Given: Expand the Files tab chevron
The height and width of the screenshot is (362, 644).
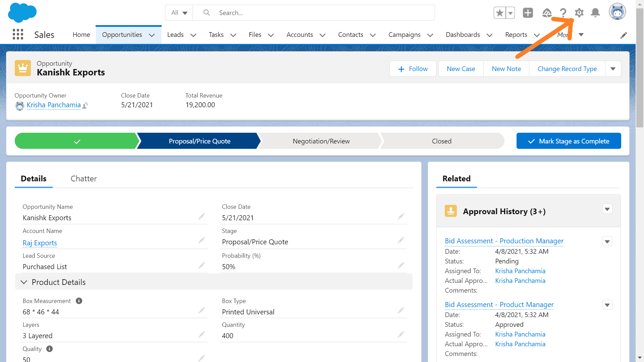Looking at the screenshot, I should 271,35.
